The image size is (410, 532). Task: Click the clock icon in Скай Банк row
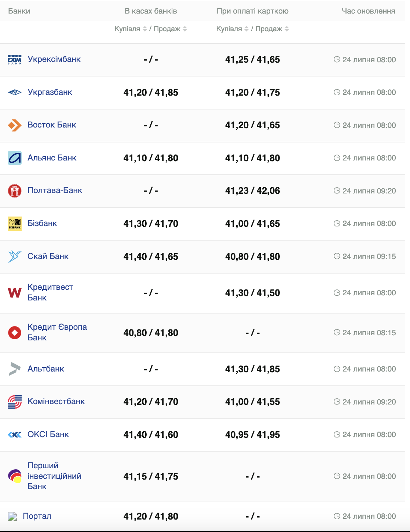click(337, 256)
